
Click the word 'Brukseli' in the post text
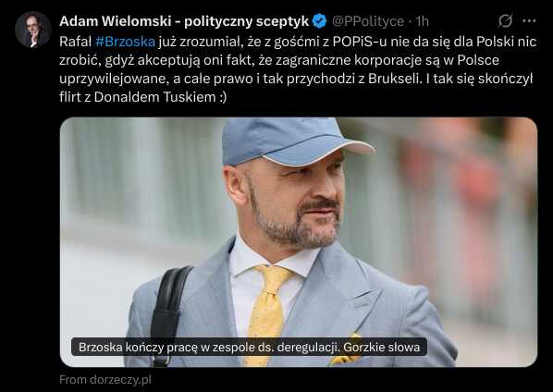pos(395,79)
